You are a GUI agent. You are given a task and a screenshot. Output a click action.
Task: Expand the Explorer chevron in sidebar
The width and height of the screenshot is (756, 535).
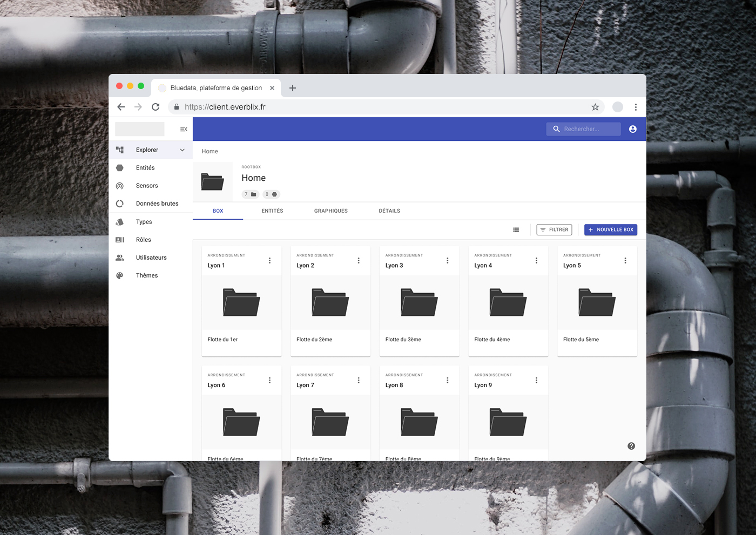[x=183, y=150]
